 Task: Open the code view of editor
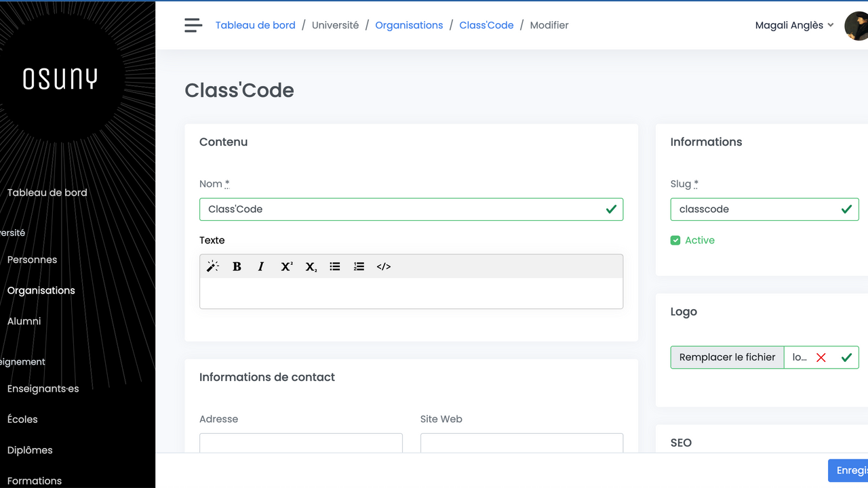(x=384, y=266)
